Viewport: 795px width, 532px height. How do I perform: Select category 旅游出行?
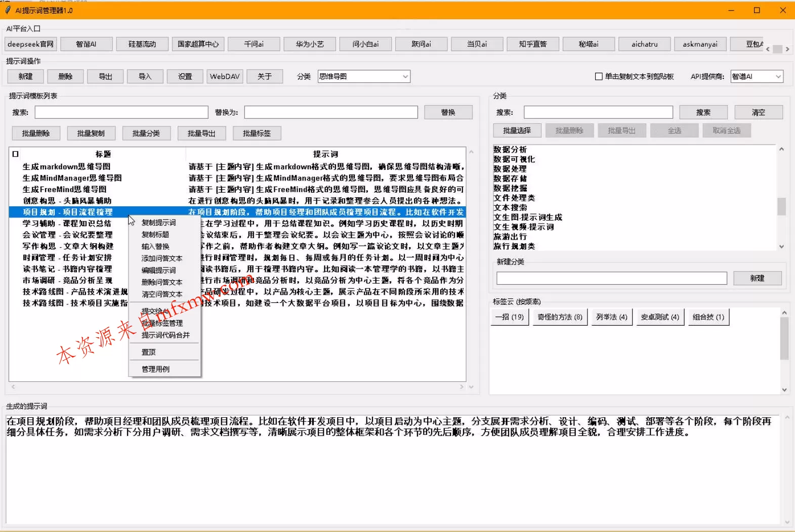(510, 237)
